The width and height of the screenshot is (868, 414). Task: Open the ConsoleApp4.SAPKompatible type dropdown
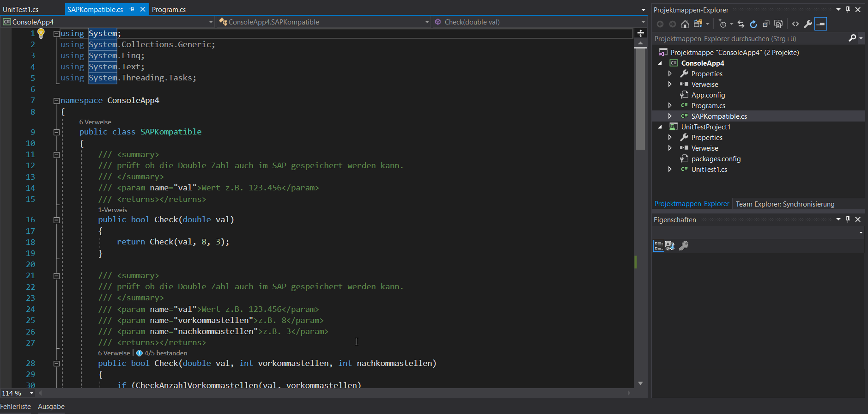pos(427,22)
